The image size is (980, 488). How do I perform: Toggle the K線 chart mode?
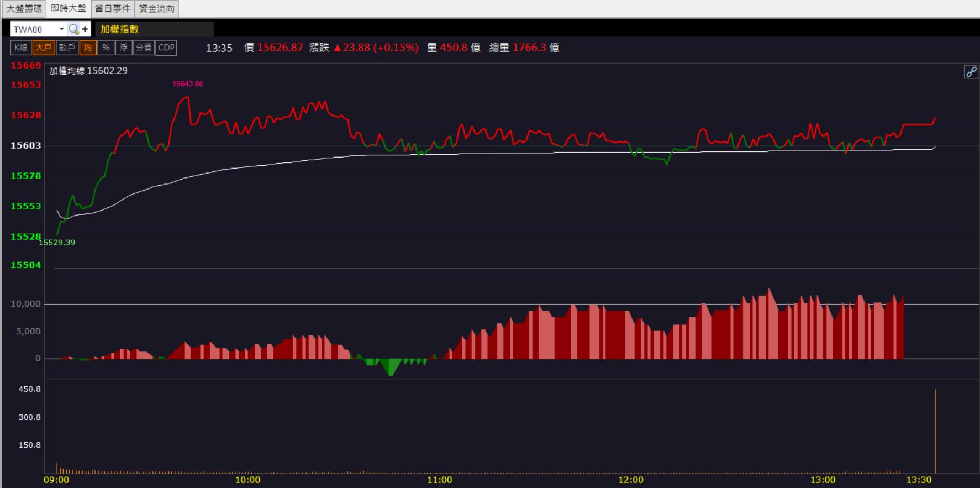[x=21, y=48]
